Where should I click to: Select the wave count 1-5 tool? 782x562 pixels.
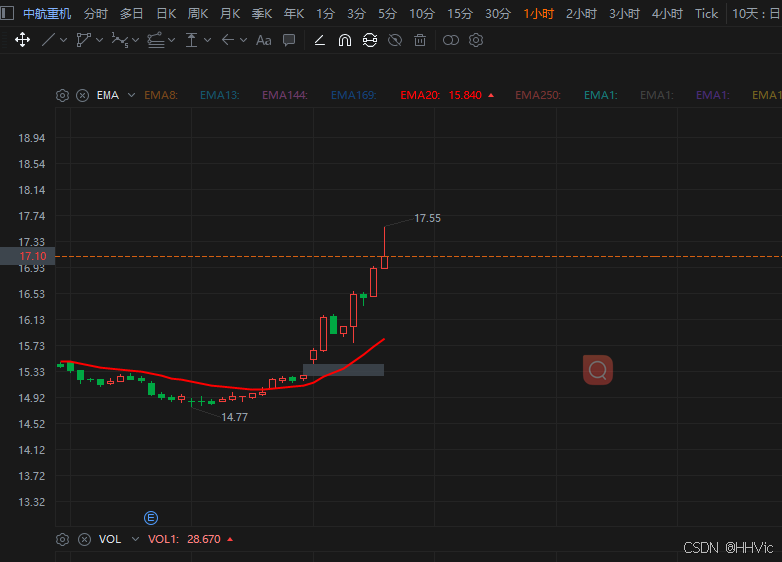click(120, 40)
